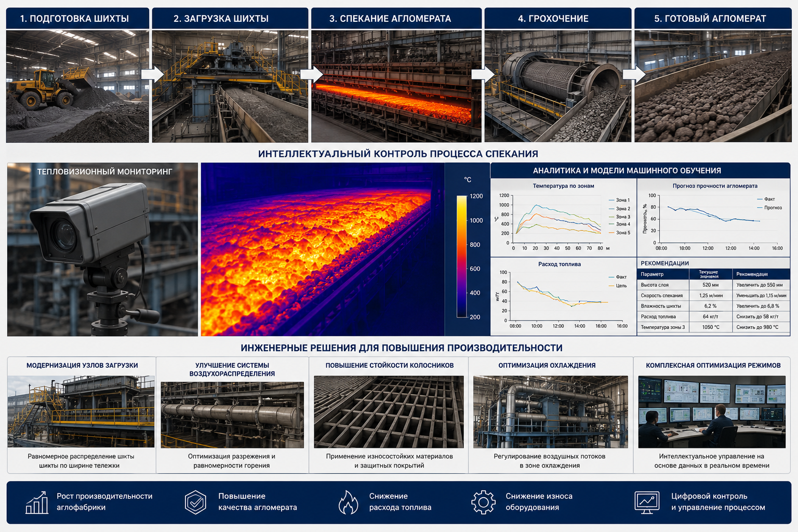Click the shield checkmark quality icon
This screenshot has height=532, width=798.
(x=196, y=502)
